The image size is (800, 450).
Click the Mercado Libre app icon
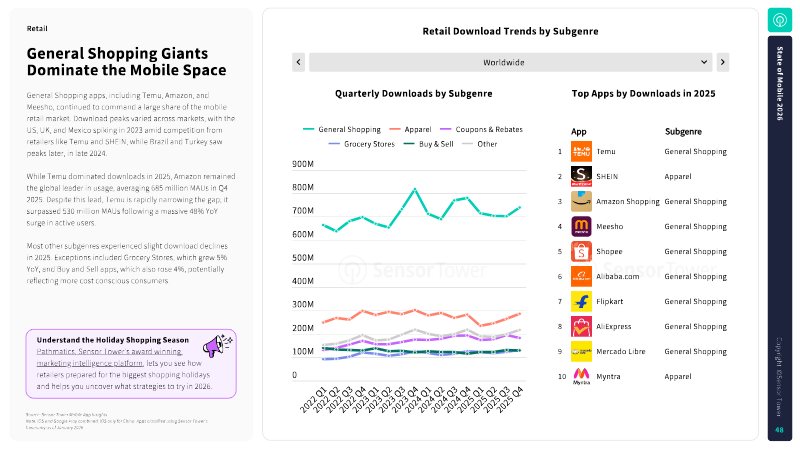[581, 351]
